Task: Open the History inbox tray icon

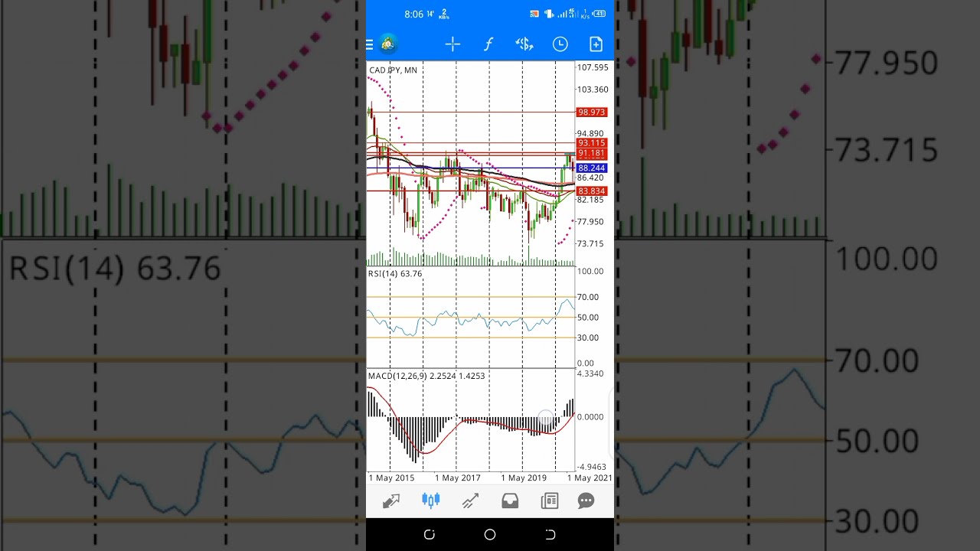Action: pos(510,501)
